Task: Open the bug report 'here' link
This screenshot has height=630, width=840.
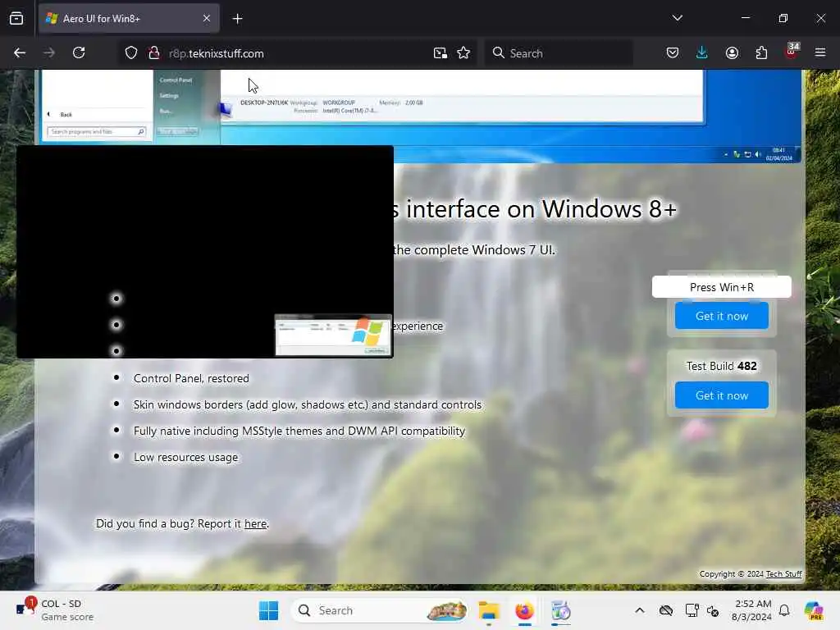Action: [256, 524]
